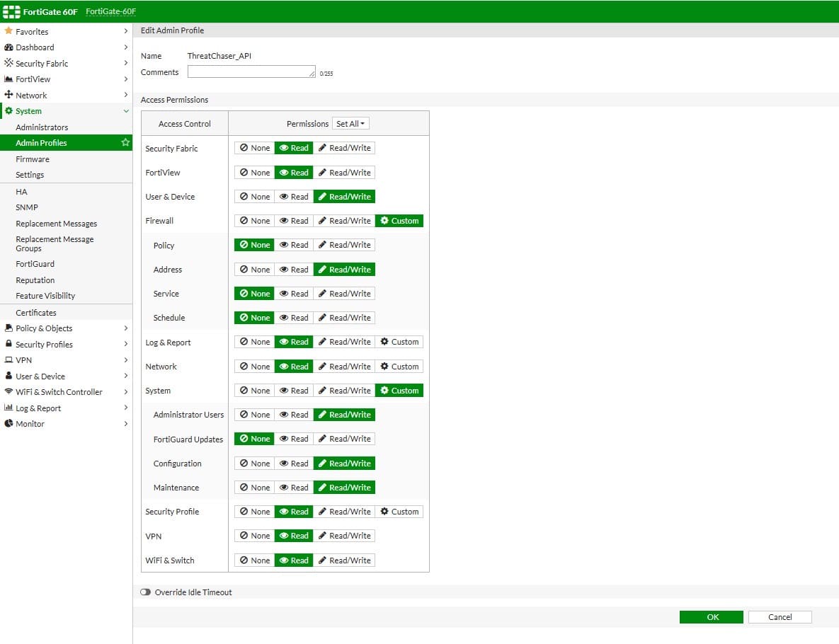Screen dimensions: 839x644
Task: Toggle the Override Idle Timeout switch
Action: pos(146,592)
